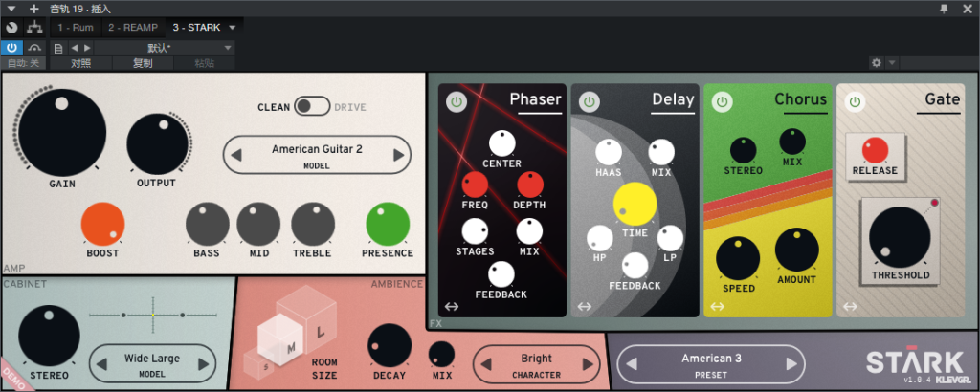Select next ambience character arrow
Viewport: 980px width, 392px height.
click(587, 364)
